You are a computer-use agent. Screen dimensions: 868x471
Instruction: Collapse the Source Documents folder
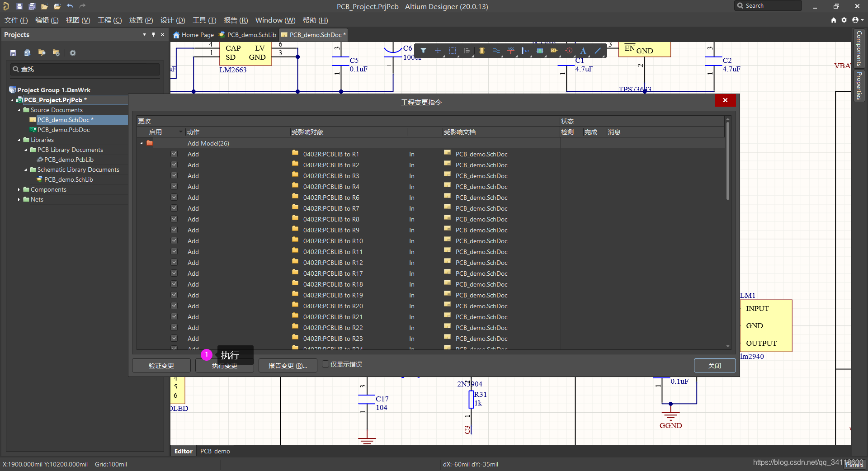[19, 110]
